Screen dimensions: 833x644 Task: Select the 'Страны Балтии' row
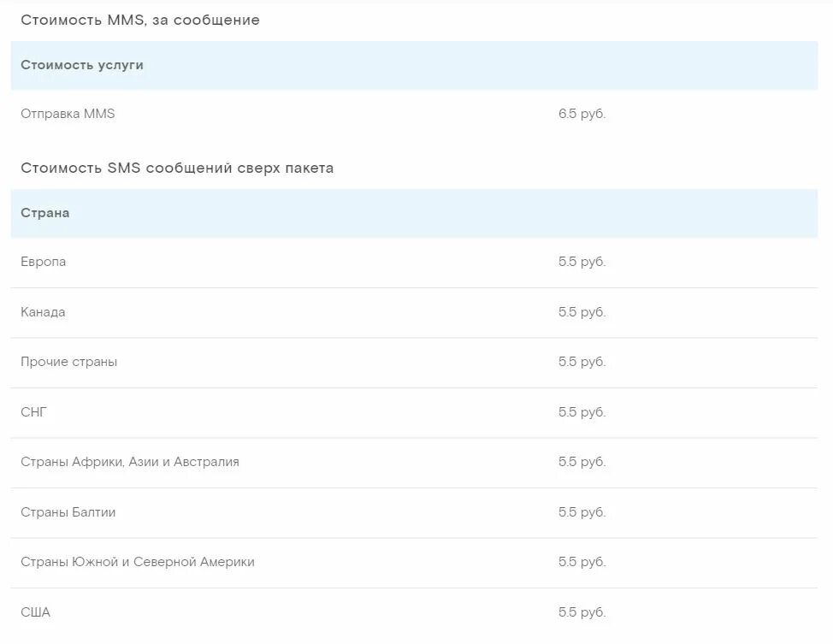point(415,513)
